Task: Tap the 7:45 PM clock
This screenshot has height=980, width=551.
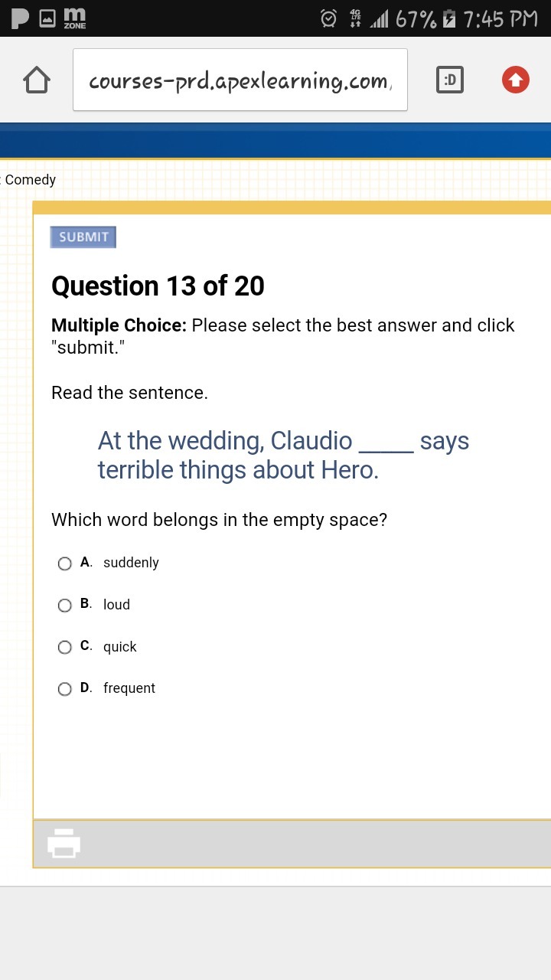Action: pyautogui.click(x=500, y=18)
